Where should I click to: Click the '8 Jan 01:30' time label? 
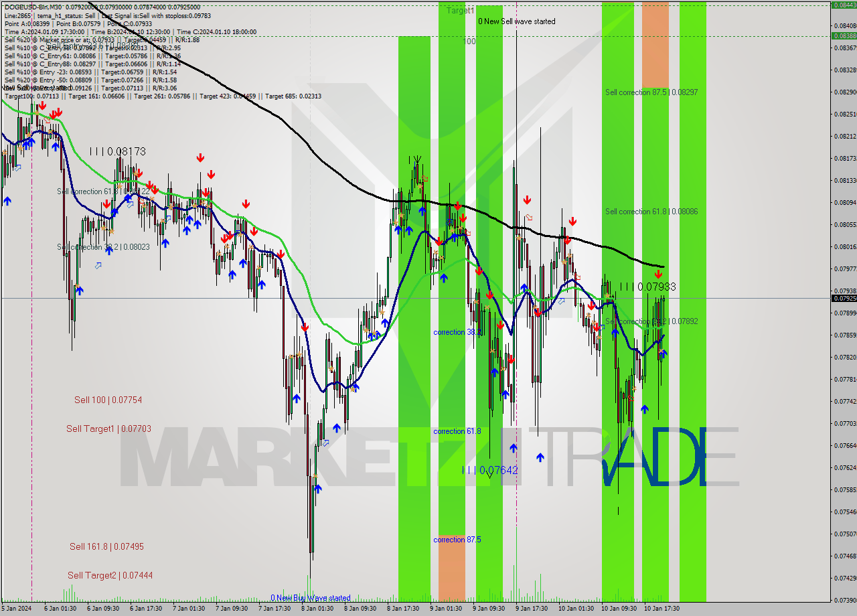pos(317,609)
